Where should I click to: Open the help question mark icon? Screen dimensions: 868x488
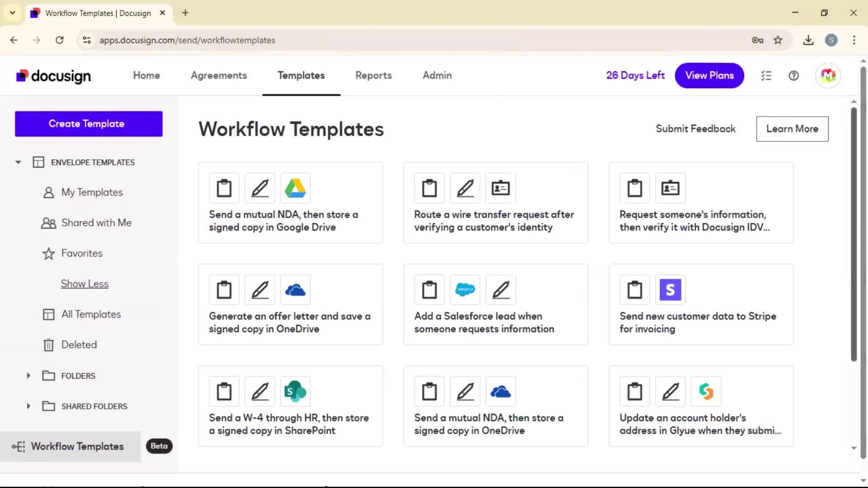pos(793,75)
